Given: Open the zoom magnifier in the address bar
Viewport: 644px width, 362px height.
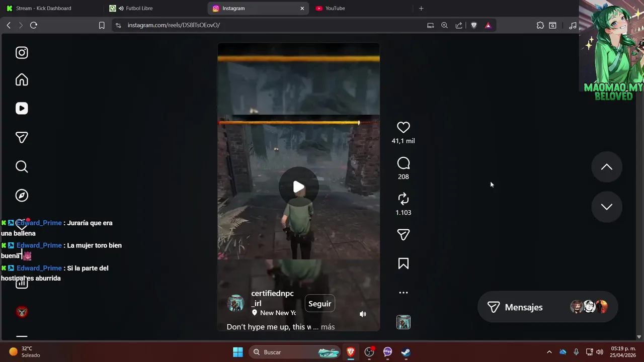Looking at the screenshot, I should [x=444, y=25].
